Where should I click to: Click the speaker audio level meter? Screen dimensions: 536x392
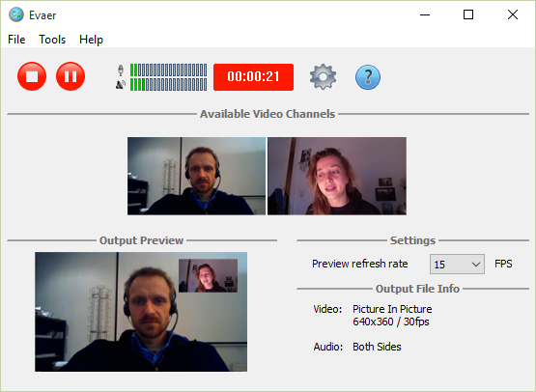pyautogui.click(x=168, y=84)
